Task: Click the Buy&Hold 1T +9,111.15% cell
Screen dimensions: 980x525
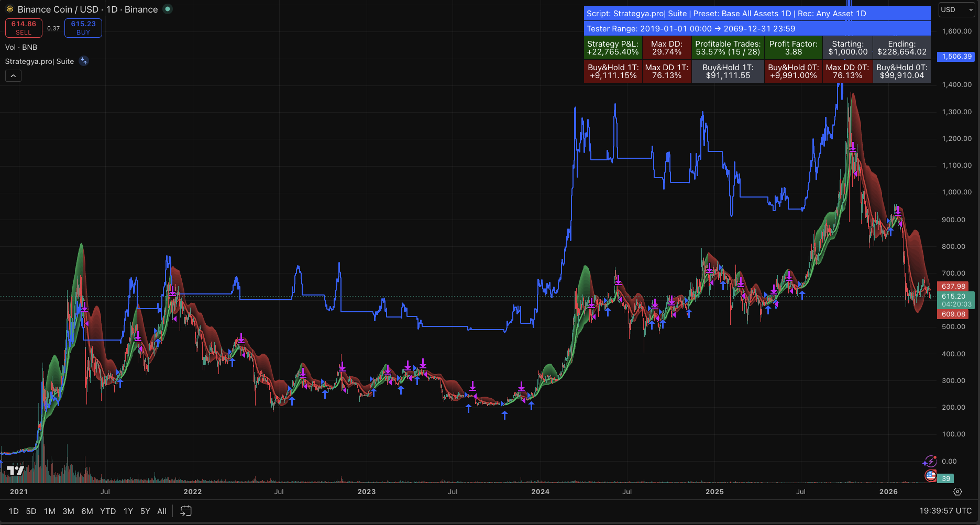Action: point(613,71)
